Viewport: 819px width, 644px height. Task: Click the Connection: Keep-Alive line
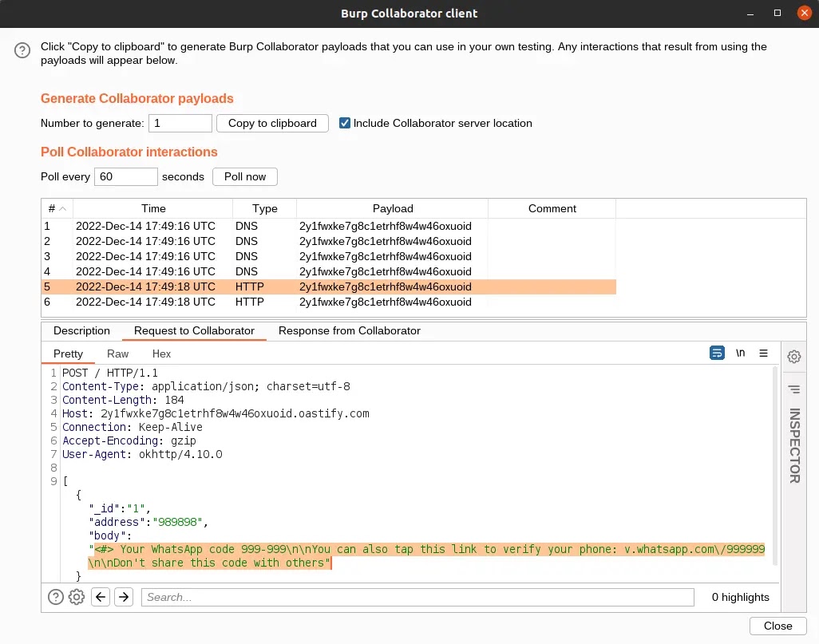(133, 427)
